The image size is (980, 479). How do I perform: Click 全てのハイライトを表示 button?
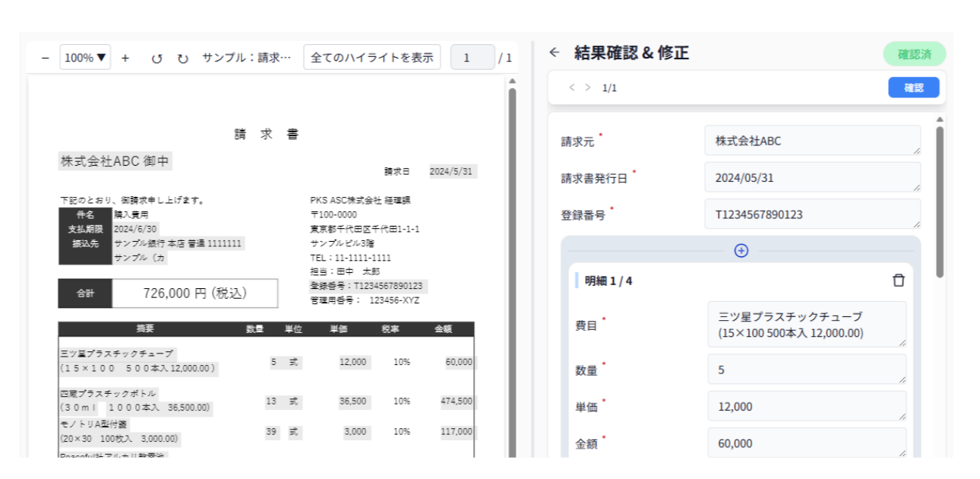click(x=371, y=58)
